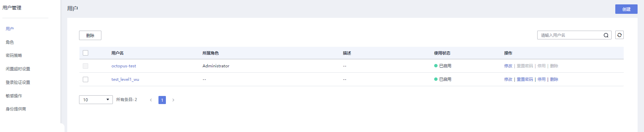The image size is (644, 132).
Task: Toggle the select-all header checkbox
Action: (x=85, y=53)
